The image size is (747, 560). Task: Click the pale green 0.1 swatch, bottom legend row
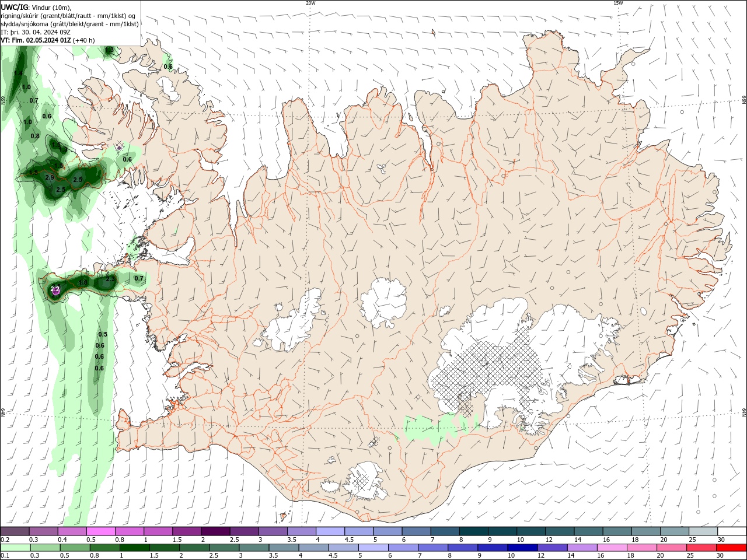click(x=15, y=548)
